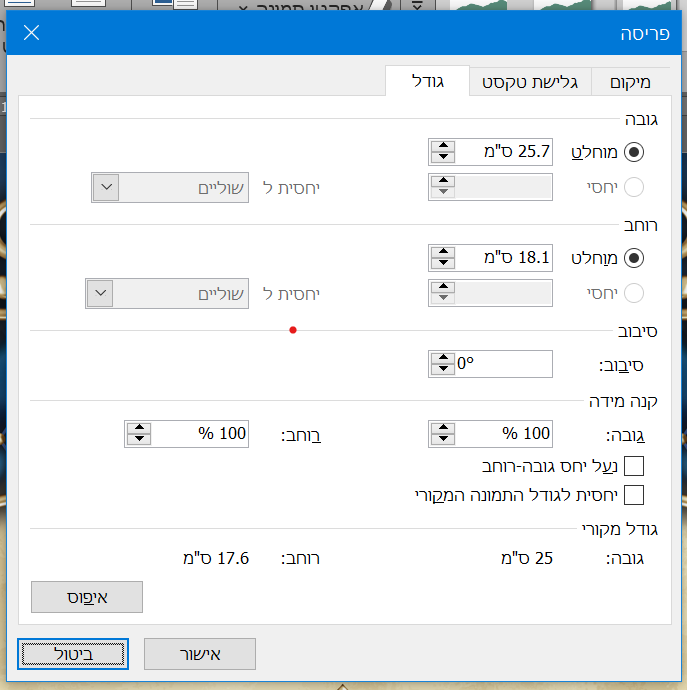Screen dimensions: 687x690
Task: Decrease absolute height with down arrow
Action: [x=441, y=158]
